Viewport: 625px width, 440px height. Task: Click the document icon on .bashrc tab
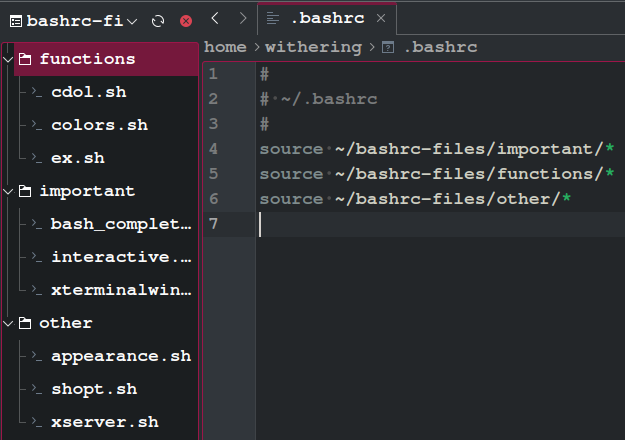(273, 18)
